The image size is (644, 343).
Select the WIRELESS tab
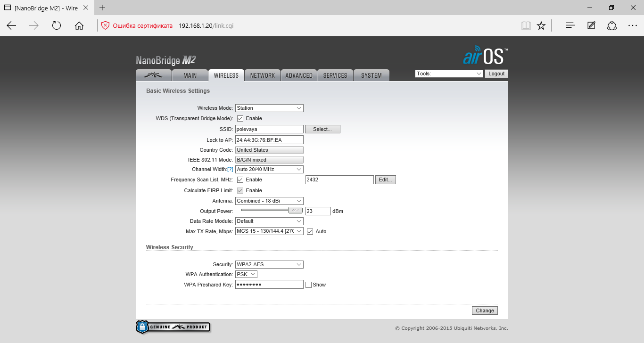pos(226,75)
